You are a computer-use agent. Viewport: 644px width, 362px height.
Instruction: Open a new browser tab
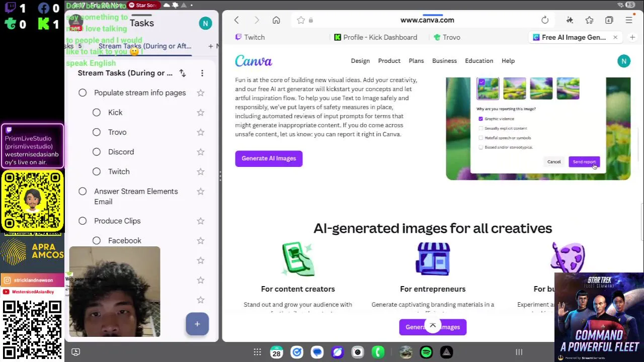632,37
